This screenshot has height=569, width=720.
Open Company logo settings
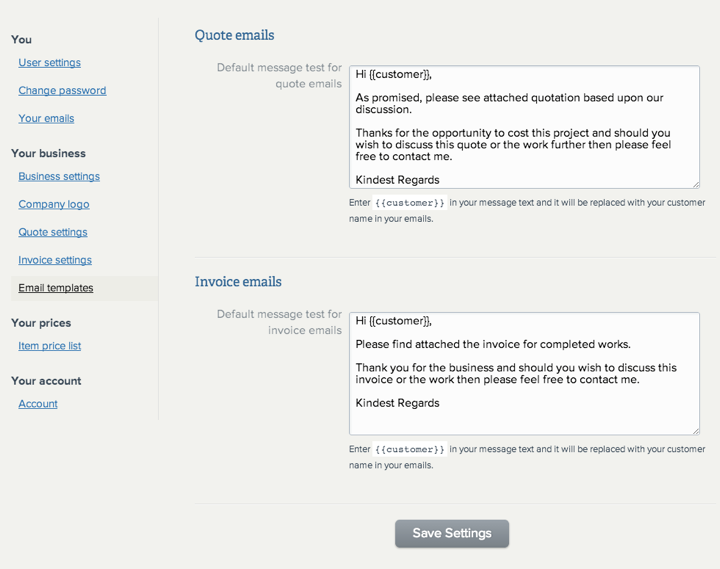point(54,204)
